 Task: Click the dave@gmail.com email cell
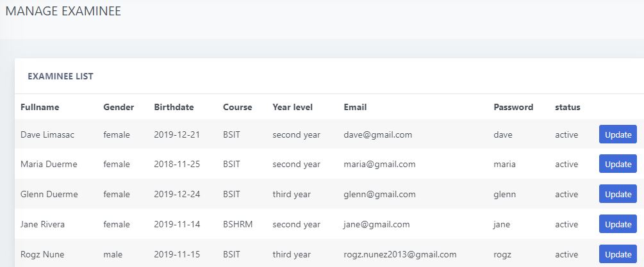[377, 134]
